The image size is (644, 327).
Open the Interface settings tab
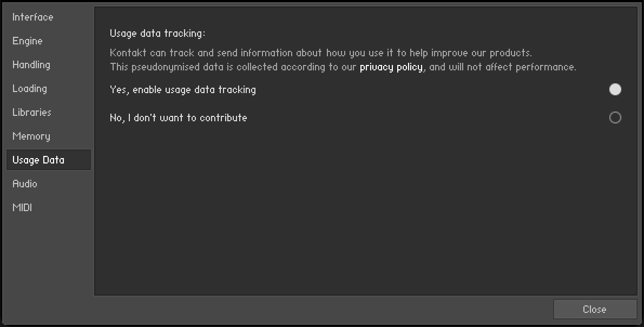33,17
